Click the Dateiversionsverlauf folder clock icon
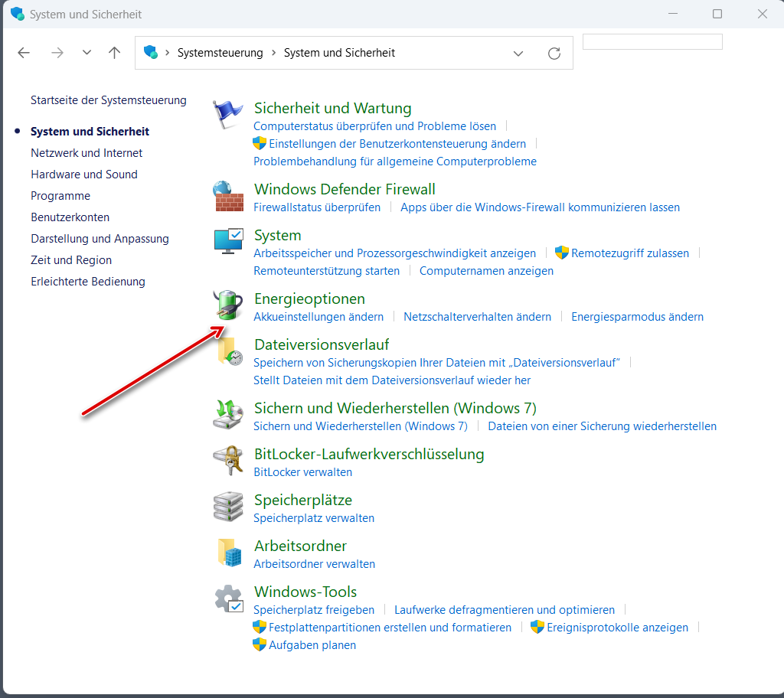Screen dimensions: 784x698 pos(230,351)
